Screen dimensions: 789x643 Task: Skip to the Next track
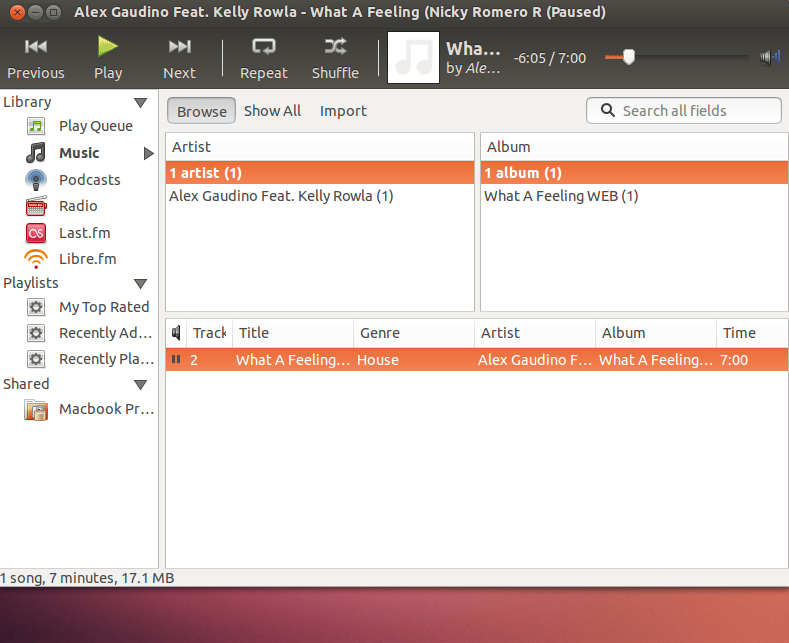179,58
